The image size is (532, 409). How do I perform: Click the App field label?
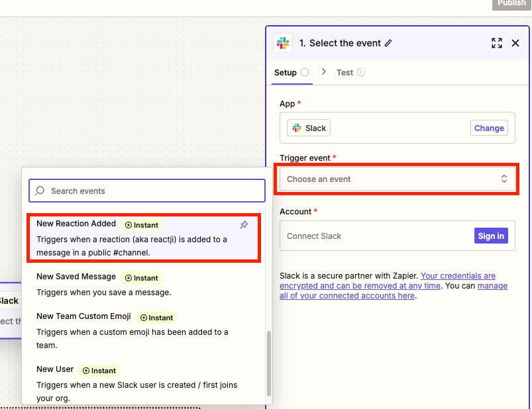click(x=287, y=104)
